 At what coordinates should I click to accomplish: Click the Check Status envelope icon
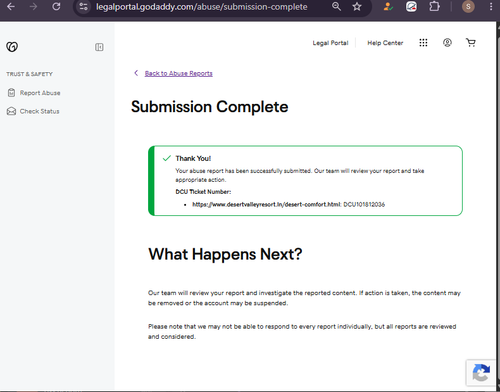(11, 111)
